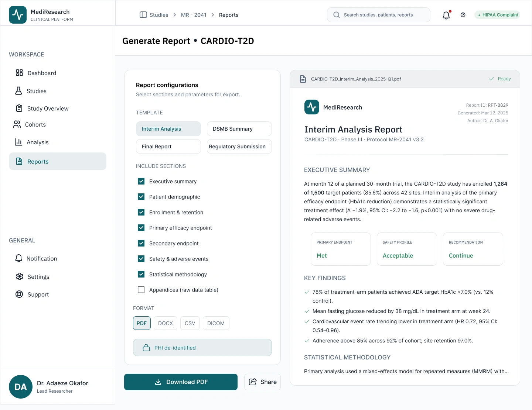The height and width of the screenshot is (410, 532).
Task: Uncheck Safety & adverse events
Action: tap(141, 259)
